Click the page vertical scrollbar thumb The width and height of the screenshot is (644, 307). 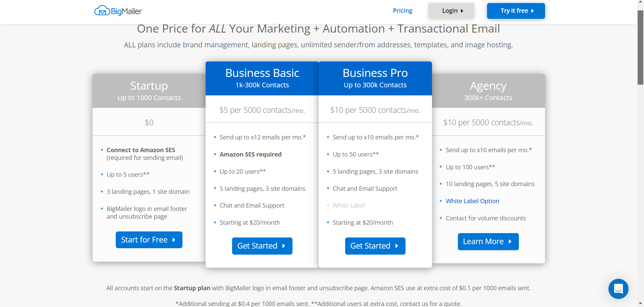click(x=640, y=47)
